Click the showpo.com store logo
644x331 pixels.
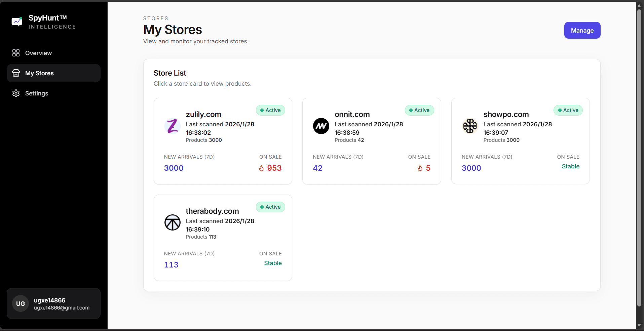(x=470, y=126)
